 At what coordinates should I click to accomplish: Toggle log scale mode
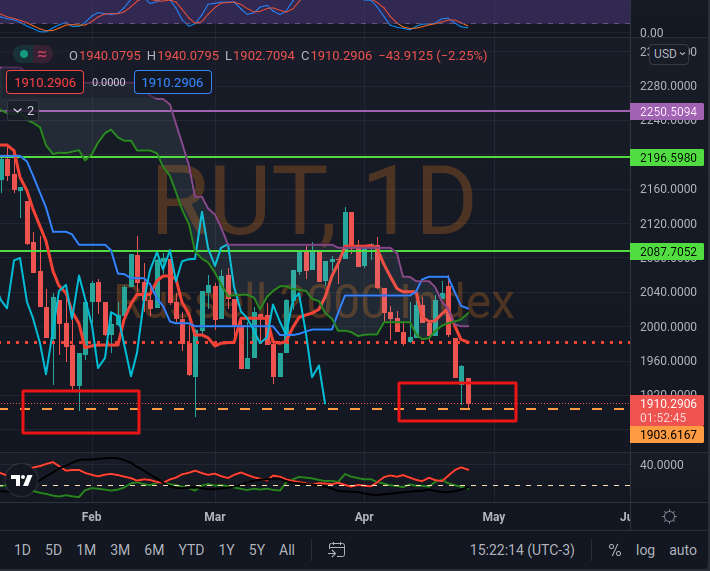645,550
